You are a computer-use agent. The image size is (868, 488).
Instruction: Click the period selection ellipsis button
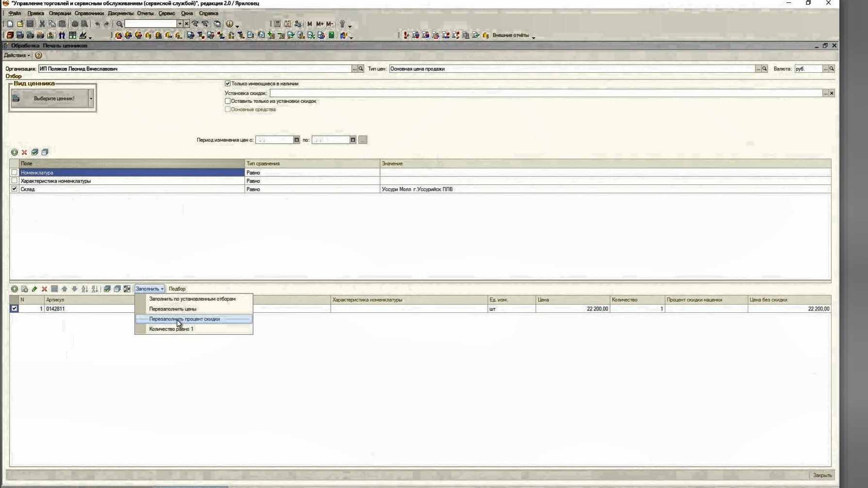[362, 140]
